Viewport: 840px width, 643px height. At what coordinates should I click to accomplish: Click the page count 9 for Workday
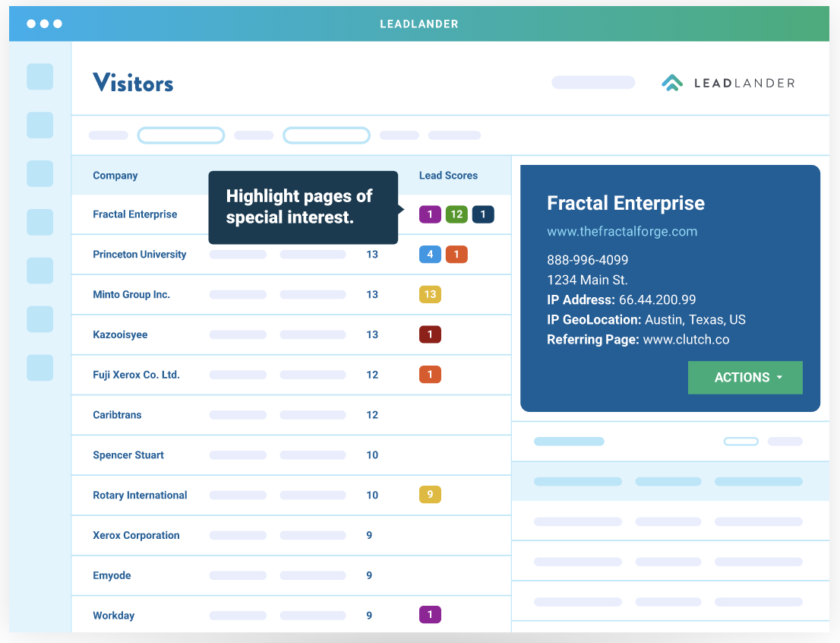pos(369,616)
